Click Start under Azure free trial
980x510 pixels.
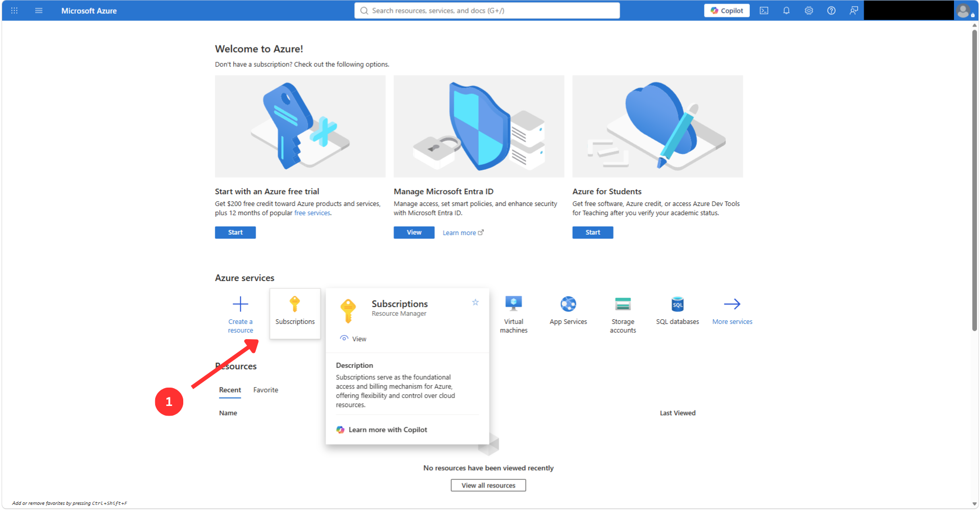pos(235,233)
